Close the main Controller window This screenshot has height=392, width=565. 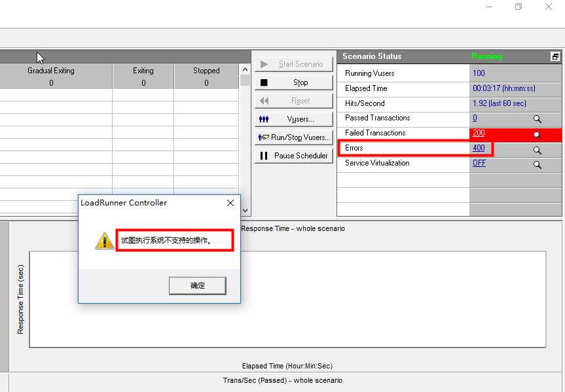point(549,7)
